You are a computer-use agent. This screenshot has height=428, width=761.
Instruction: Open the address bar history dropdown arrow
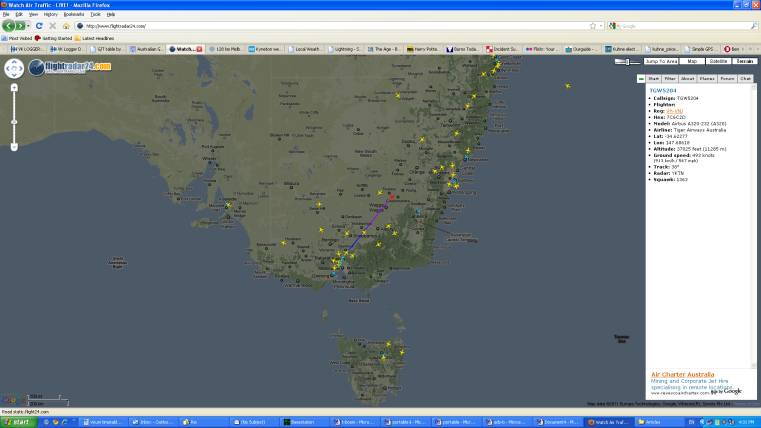[601, 26]
